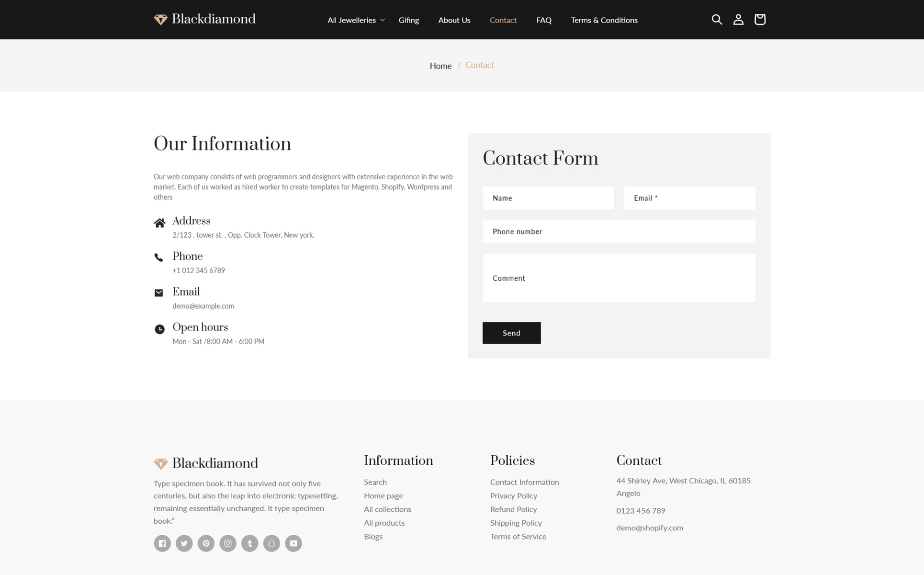The height and width of the screenshot is (575, 924).
Task: Select Terms & Conditions in navigation
Action: point(604,20)
